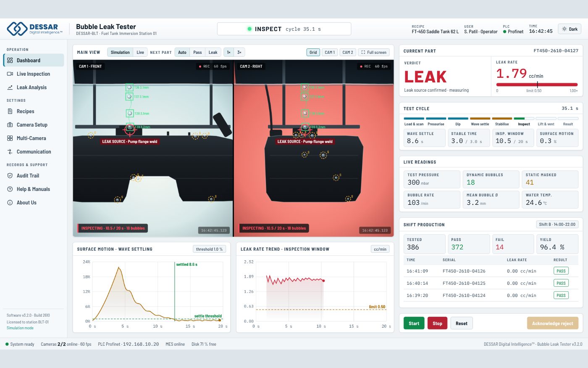Select 1x simulation speed
The image size is (588, 368).
pyautogui.click(x=228, y=52)
